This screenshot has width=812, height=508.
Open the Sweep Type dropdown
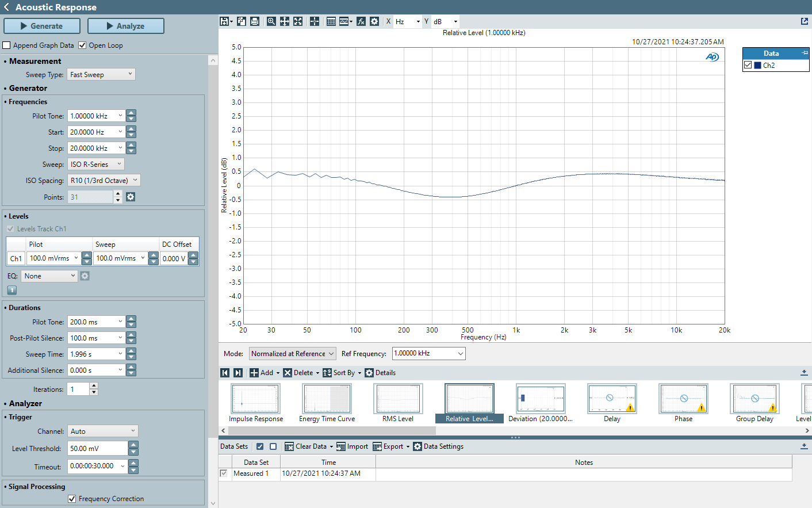(101, 74)
